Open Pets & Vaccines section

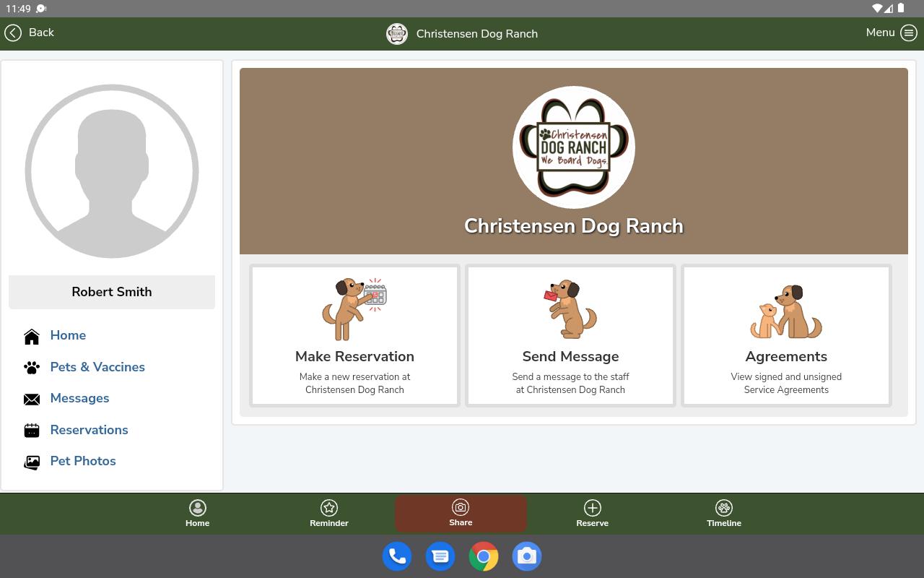97,367
